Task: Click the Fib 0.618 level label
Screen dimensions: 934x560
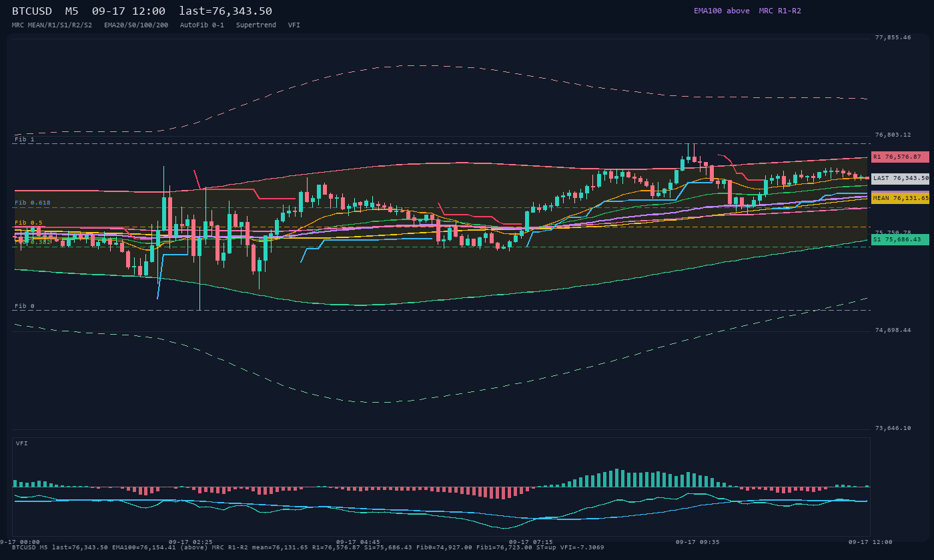Action: point(33,203)
